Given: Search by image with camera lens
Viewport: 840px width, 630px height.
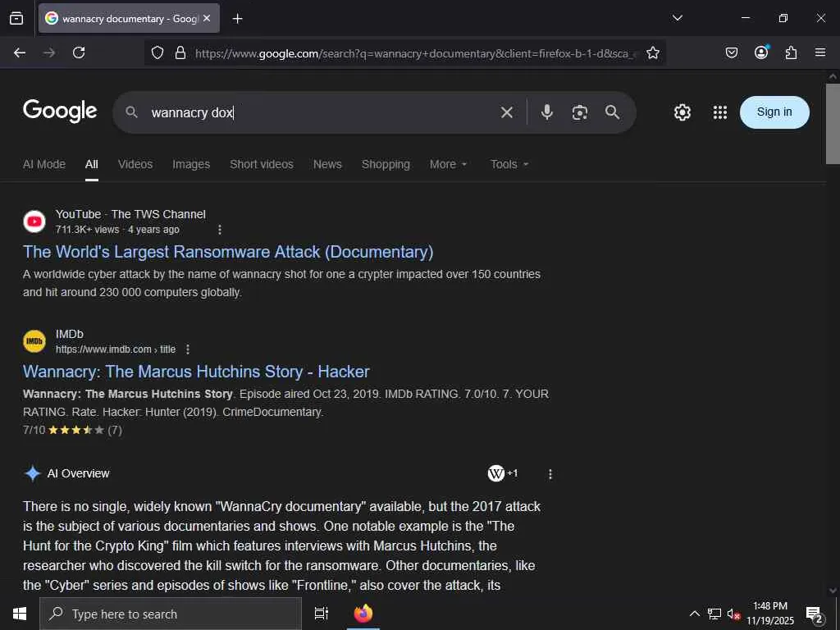Looking at the screenshot, I should point(580,112).
